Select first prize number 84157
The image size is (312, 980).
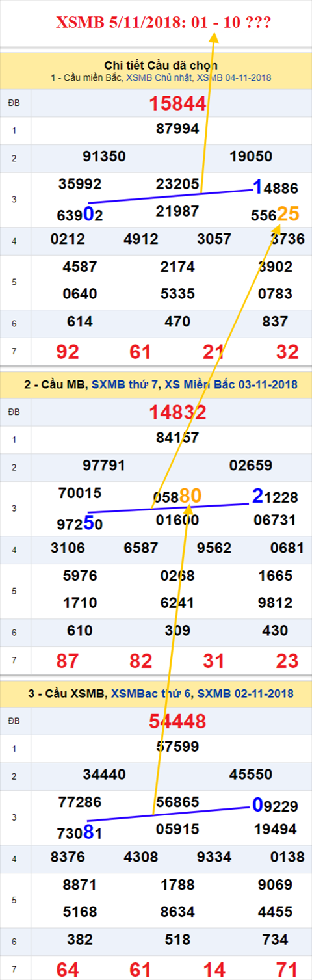coord(177,438)
